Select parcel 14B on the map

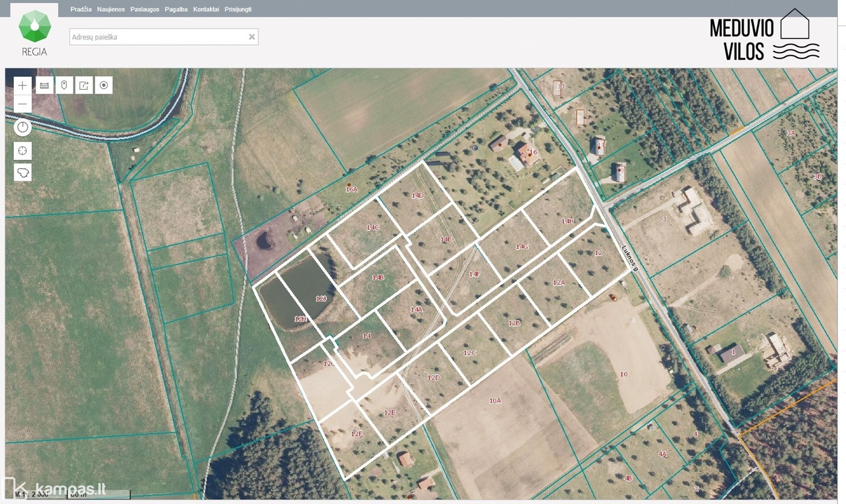point(378,278)
